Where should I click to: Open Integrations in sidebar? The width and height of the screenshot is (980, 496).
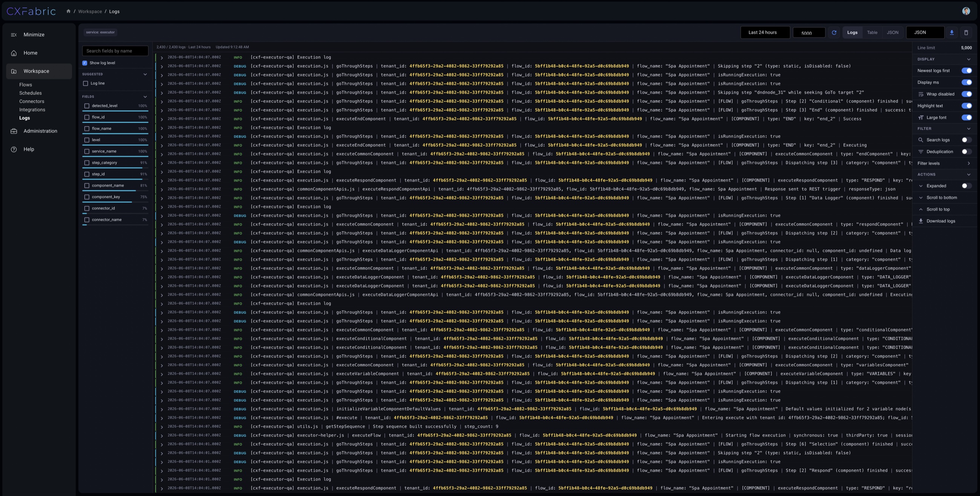tap(32, 110)
